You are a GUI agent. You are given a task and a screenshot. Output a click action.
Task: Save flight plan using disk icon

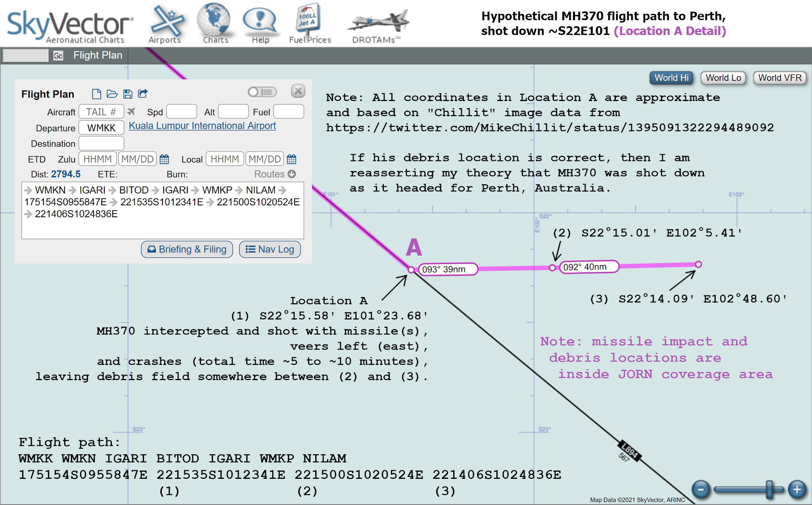[x=128, y=94]
